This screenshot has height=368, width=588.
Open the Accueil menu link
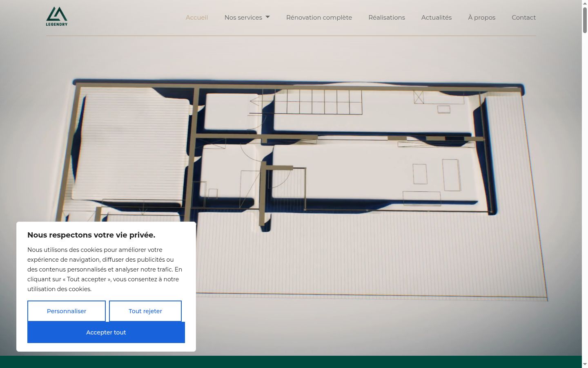point(197,18)
